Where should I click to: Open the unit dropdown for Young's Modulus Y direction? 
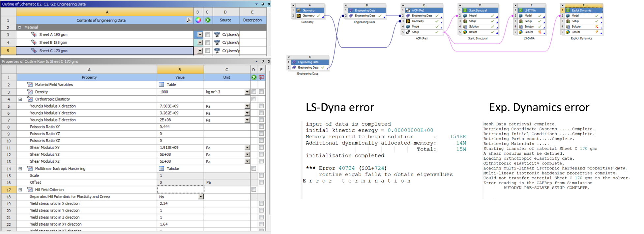coord(247,113)
